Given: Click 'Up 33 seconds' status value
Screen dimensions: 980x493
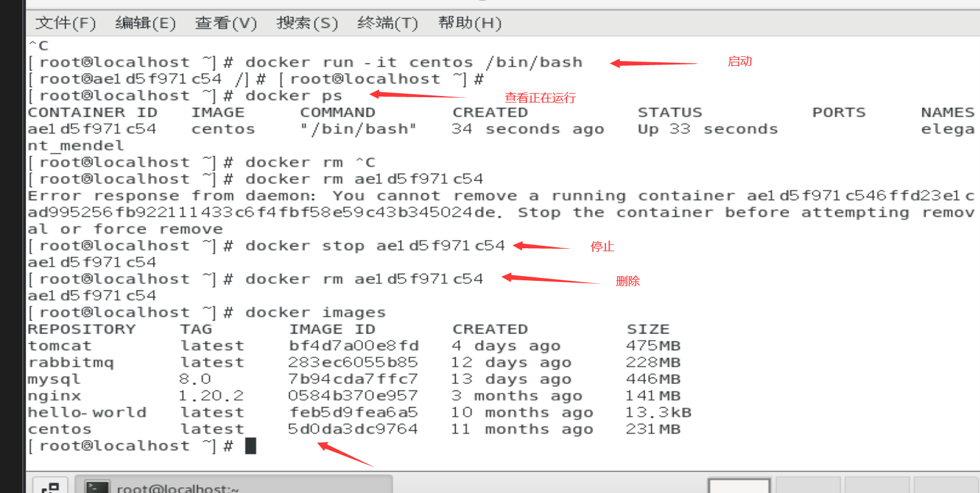Looking at the screenshot, I should click(x=707, y=129).
